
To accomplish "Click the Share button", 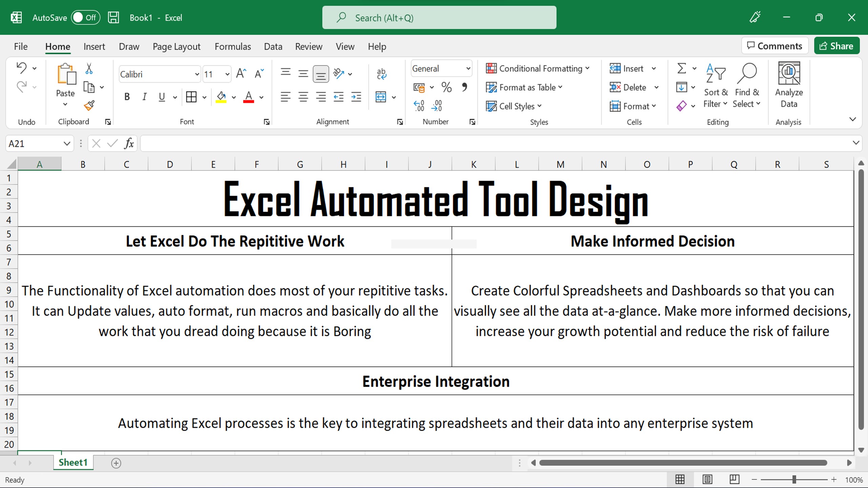I will (836, 46).
